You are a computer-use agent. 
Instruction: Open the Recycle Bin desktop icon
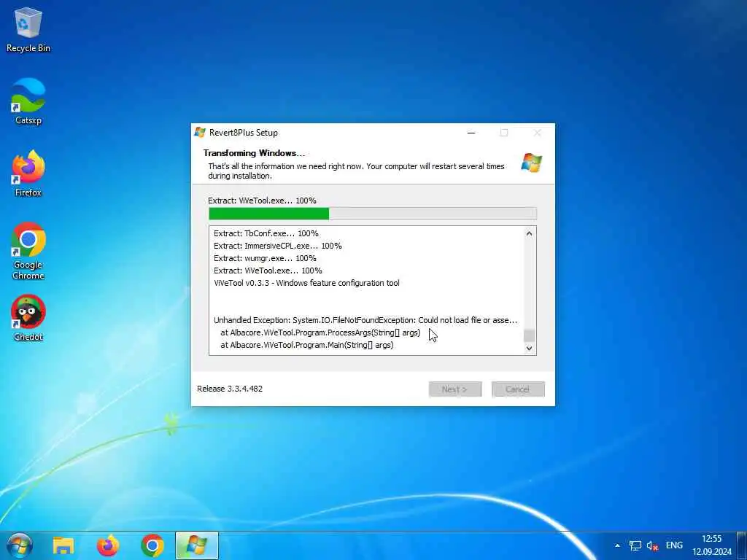28,29
